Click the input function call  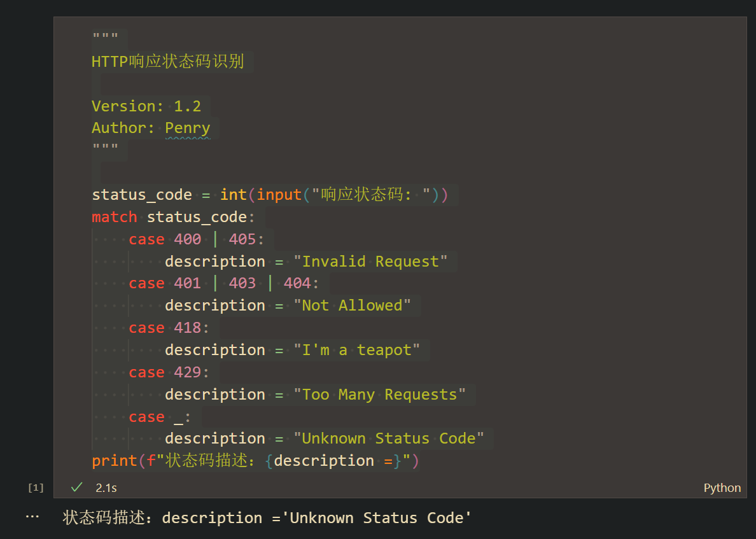click(x=279, y=195)
